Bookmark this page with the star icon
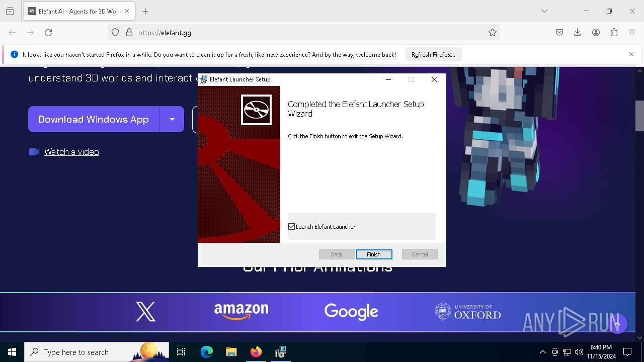 [493, 33]
